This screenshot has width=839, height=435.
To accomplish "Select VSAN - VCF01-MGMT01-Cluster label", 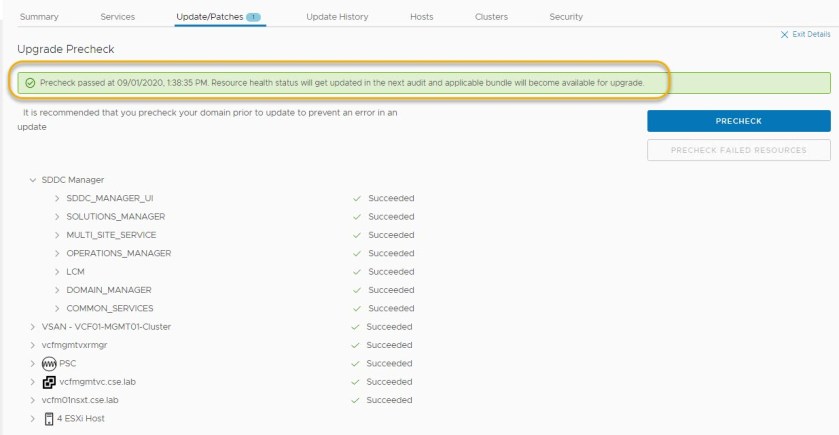I will pyautogui.click(x=106, y=327).
